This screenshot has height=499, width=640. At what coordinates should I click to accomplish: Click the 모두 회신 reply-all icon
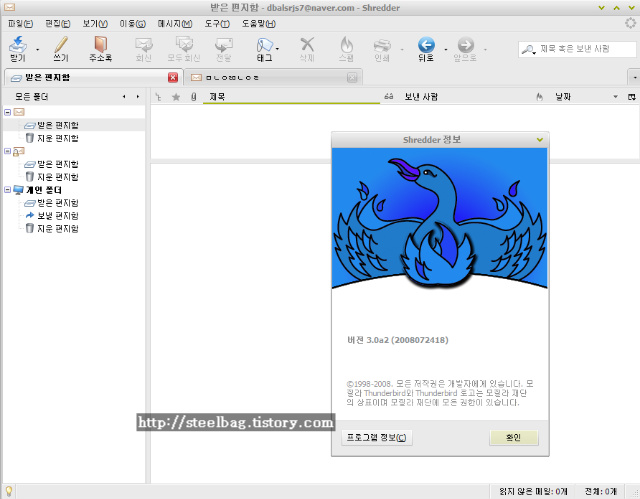click(x=184, y=44)
